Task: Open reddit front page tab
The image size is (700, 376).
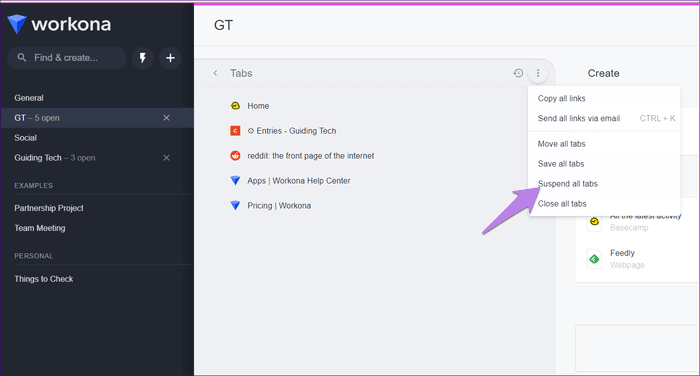Action: click(x=311, y=156)
